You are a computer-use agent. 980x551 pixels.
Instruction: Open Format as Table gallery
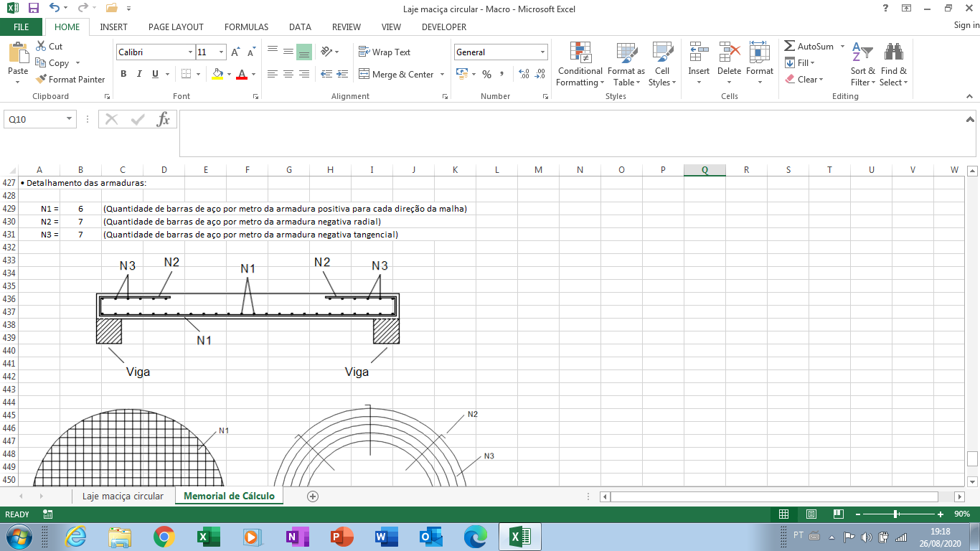click(x=626, y=64)
